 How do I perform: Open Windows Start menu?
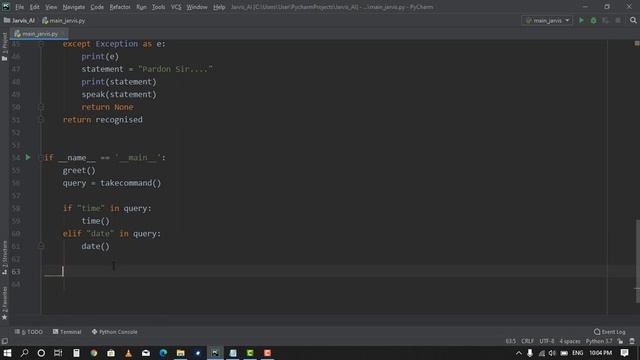tap(7, 353)
